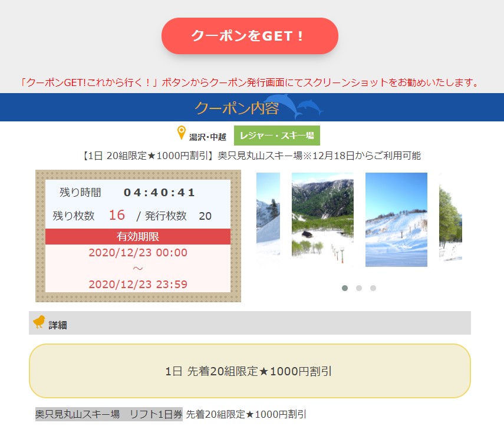
Task: Click the red 有効期限 header bar
Action: click(138, 237)
